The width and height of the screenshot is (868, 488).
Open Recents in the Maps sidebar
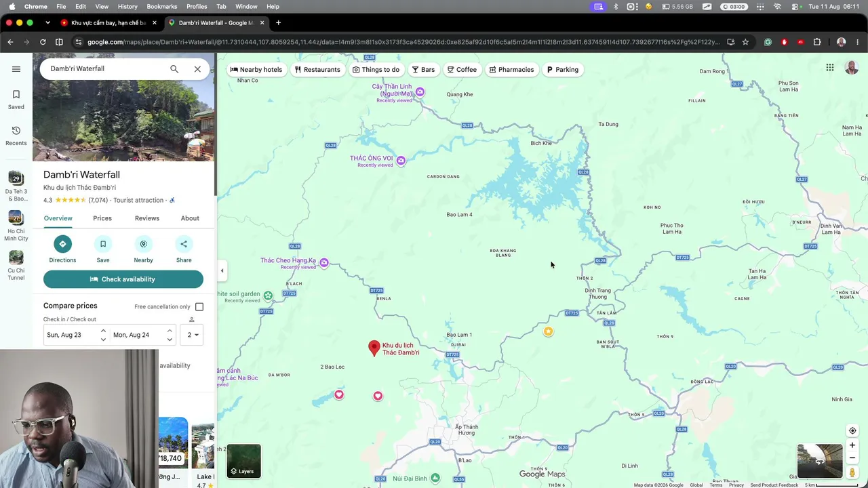coord(16,136)
